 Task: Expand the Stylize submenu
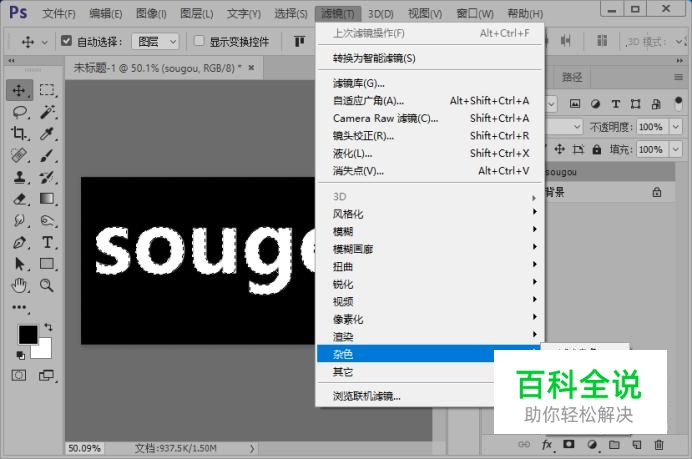click(429, 214)
